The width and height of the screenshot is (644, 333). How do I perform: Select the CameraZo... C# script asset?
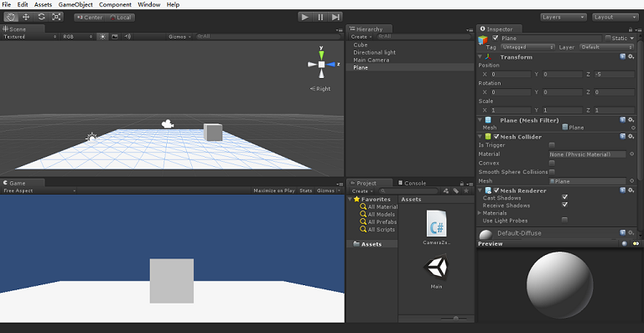(436, 227)
